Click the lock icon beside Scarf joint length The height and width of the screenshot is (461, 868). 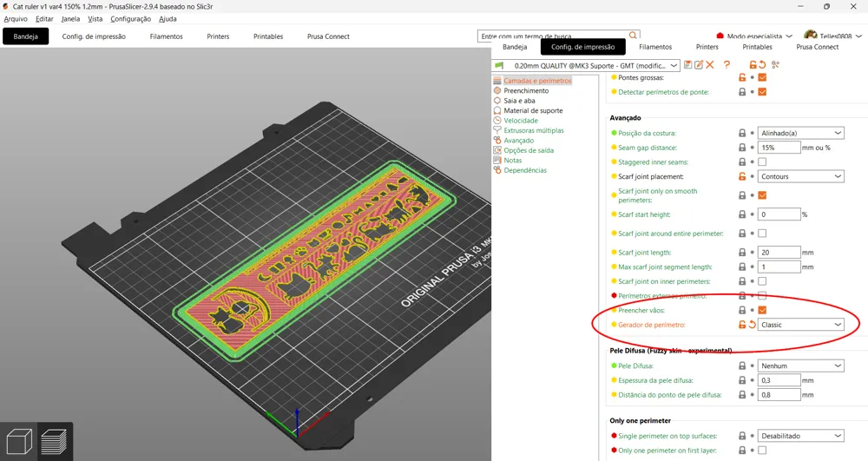pyautogui.click(x=742, y=252)
